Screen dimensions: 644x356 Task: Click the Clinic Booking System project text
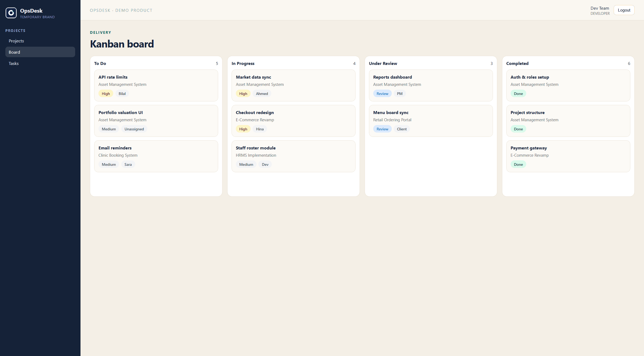118,155
